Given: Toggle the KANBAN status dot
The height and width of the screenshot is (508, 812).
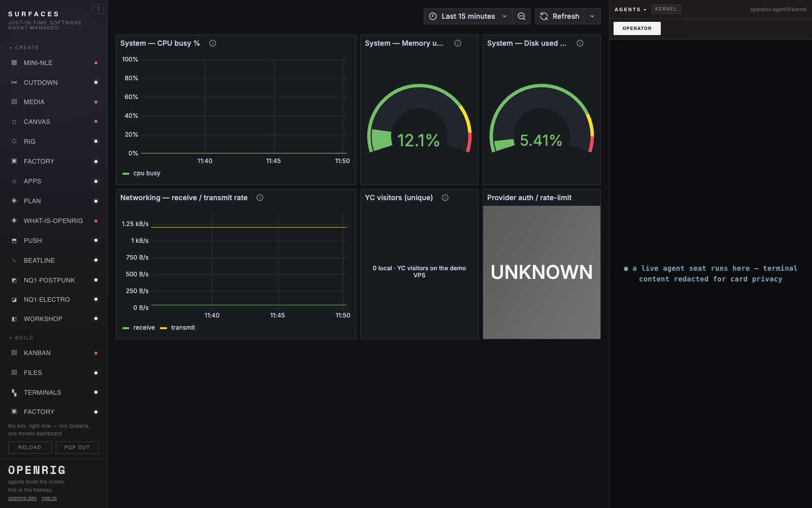Looking at the screenshot, I should point(96,353).
